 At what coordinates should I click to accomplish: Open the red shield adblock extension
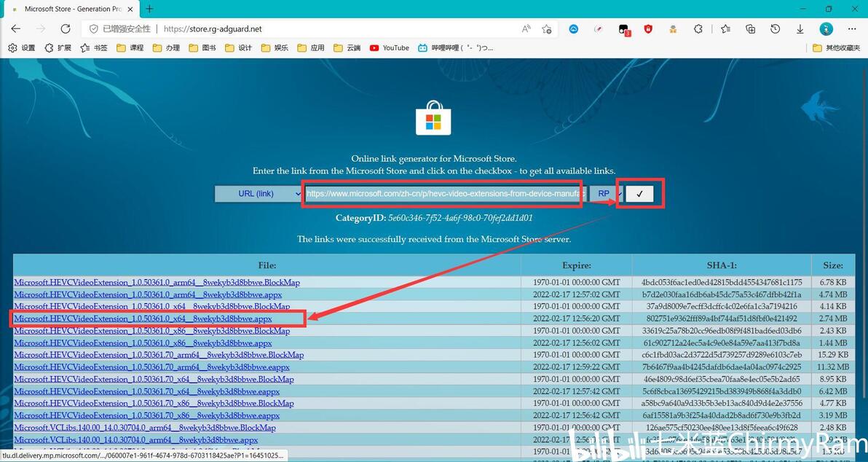click(x=648, y=29)
